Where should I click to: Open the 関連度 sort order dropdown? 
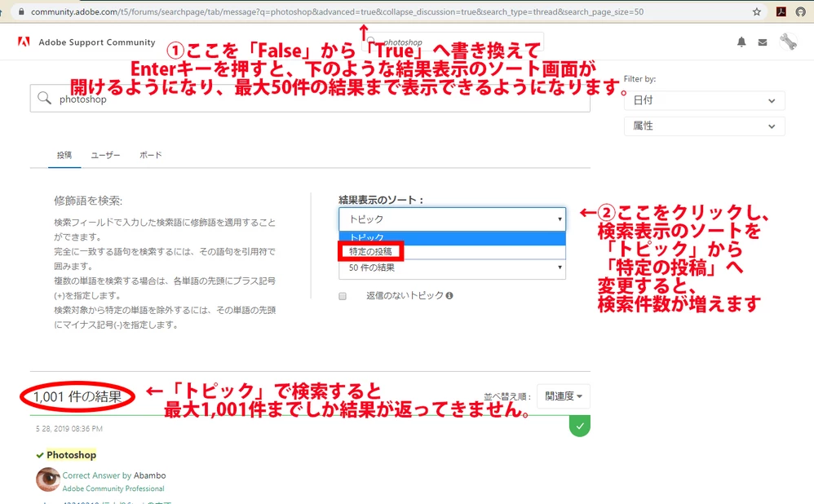tap(564, 396)
